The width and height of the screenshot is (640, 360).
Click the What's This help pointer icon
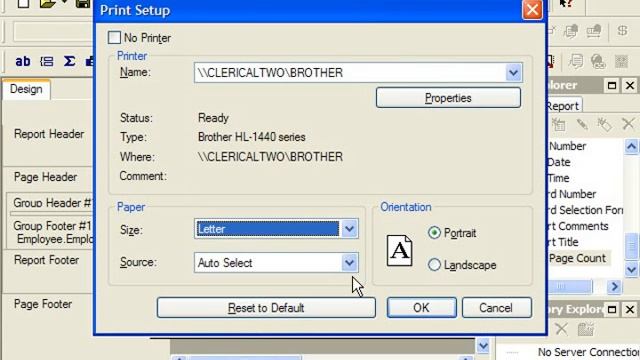566,4
